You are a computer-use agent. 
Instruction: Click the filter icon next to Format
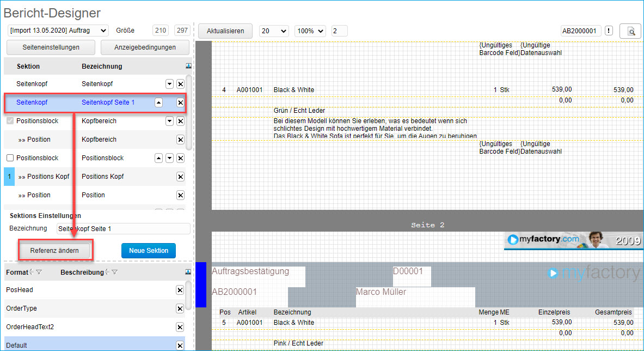pyautogui.click(x=39, y=272)
